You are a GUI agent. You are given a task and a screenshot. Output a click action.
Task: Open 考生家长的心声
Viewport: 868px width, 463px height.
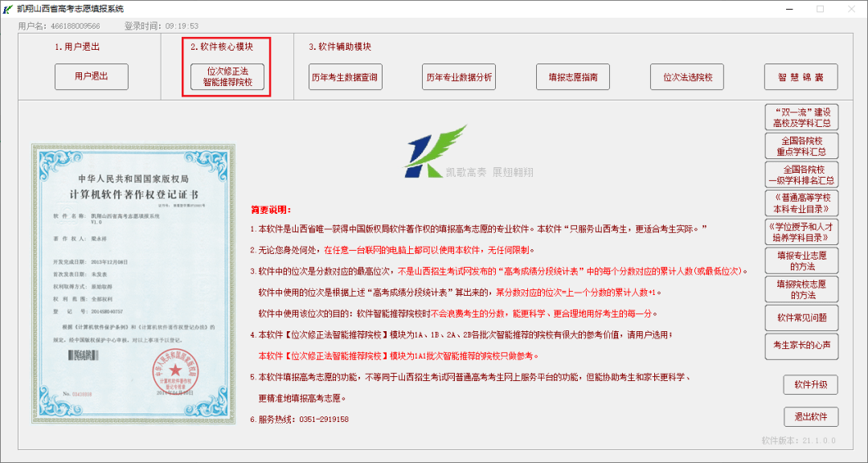pos(801,346)
